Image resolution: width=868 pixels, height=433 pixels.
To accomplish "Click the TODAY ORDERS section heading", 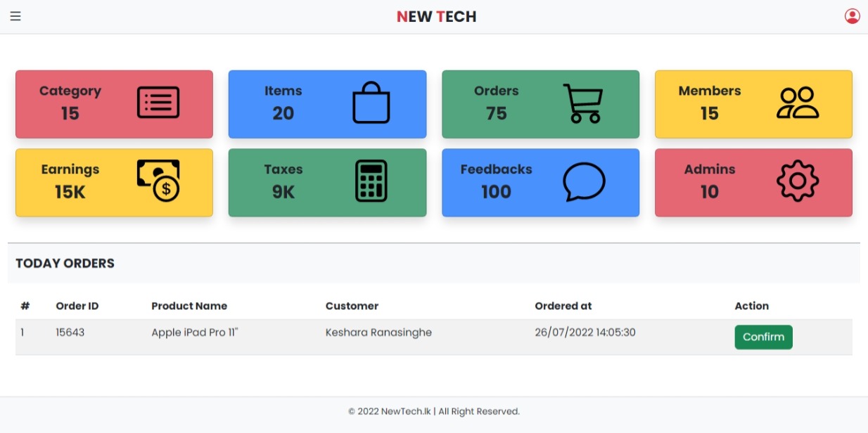I will pos(65,263).
